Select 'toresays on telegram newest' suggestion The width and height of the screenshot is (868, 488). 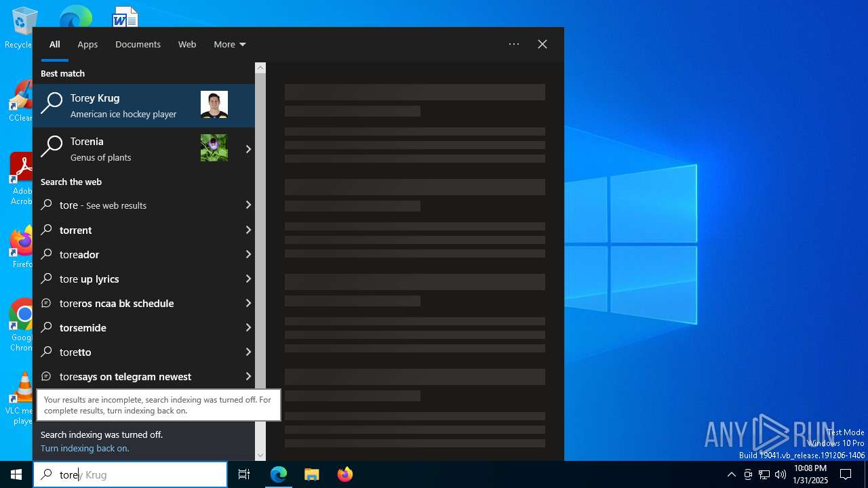coord(137,376)
